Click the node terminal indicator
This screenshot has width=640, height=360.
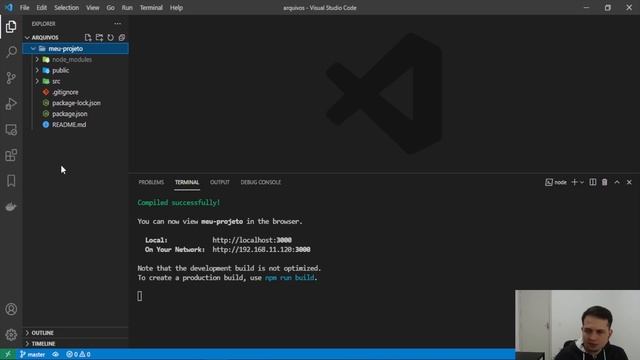tap(556, 182)
